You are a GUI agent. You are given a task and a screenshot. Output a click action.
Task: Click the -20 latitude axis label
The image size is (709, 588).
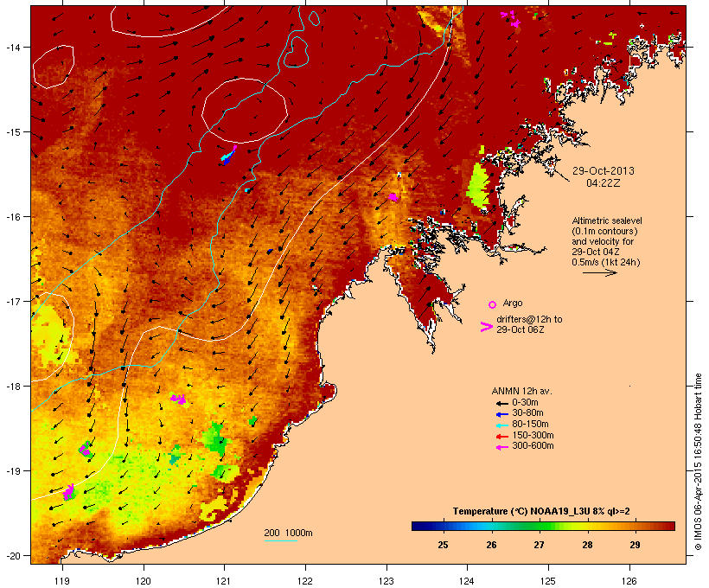tap(12, 556)
